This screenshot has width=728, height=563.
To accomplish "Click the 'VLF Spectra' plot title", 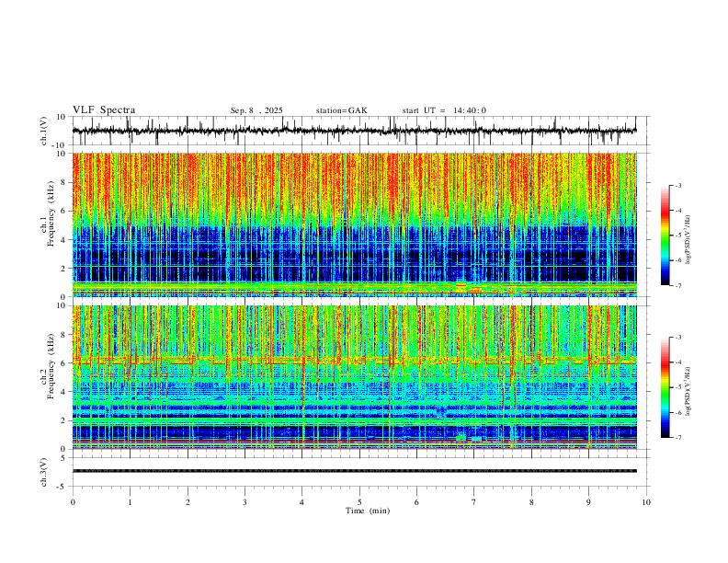I will (x=104, y=110).
